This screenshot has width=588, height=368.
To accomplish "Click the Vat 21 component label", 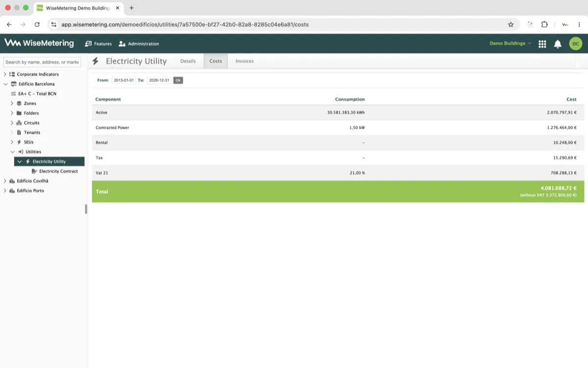I will [101, 173].
